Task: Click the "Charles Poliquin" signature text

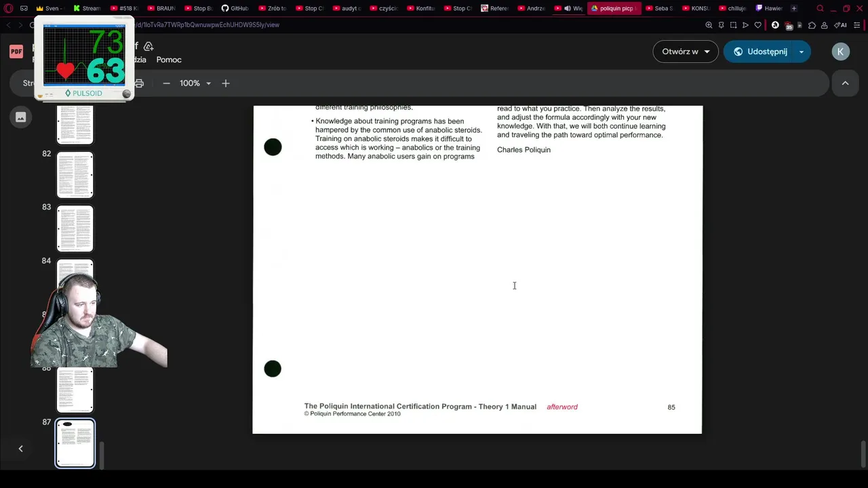Action: [x=524, y=150]
